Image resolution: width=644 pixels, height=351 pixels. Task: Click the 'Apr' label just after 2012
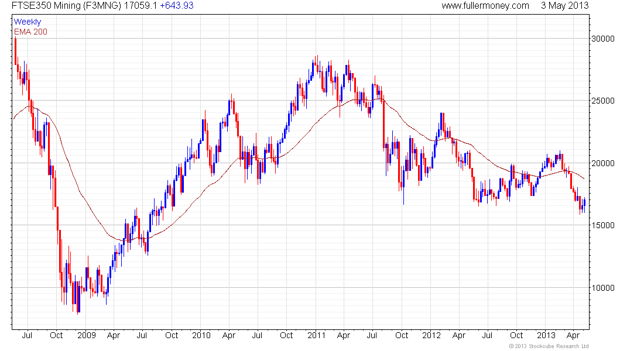point(459,335)
